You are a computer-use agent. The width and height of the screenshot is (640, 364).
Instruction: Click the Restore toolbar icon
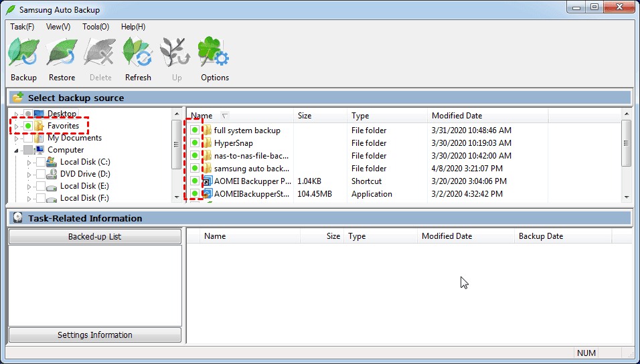pos(62,52)
